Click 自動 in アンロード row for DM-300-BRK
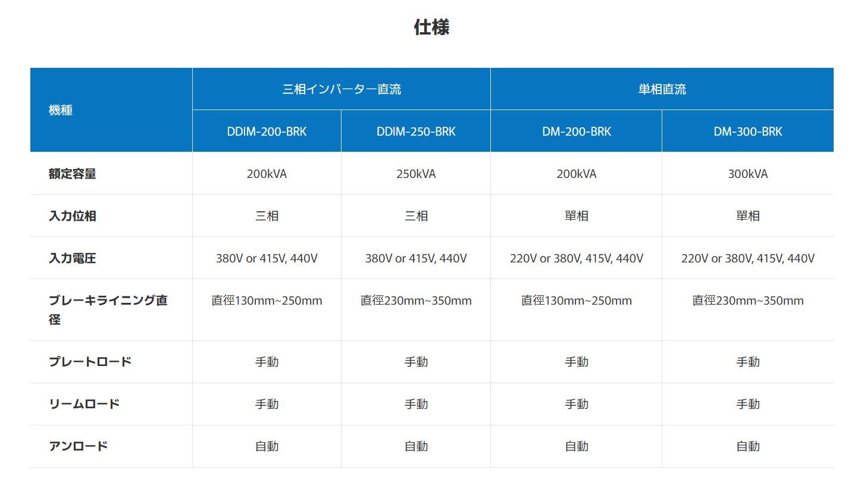This screenshot has height=504, width=864. (747, 446)
